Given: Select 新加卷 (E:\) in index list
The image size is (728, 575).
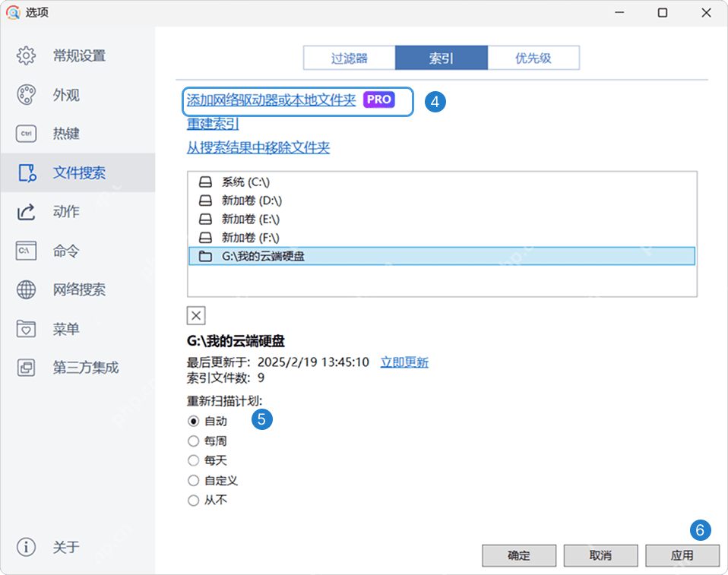Looking at the screenshot, I should (x=442, y=219).
